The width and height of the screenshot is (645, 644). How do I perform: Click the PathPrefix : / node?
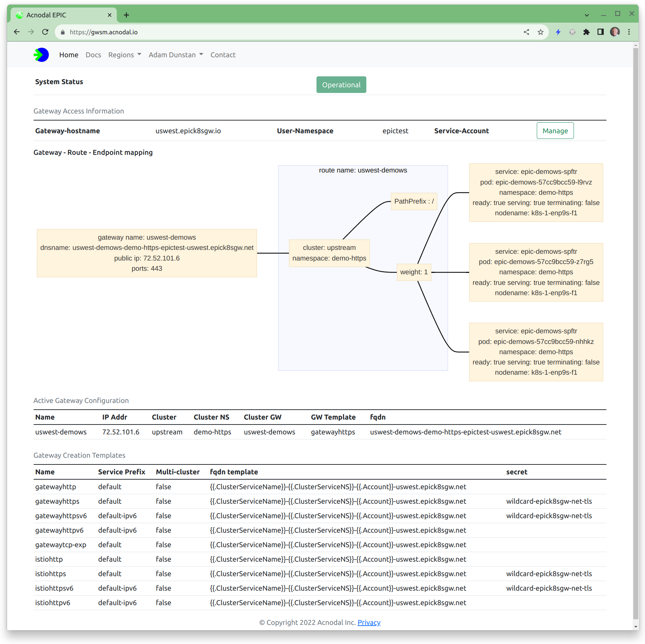click(414, 201)
